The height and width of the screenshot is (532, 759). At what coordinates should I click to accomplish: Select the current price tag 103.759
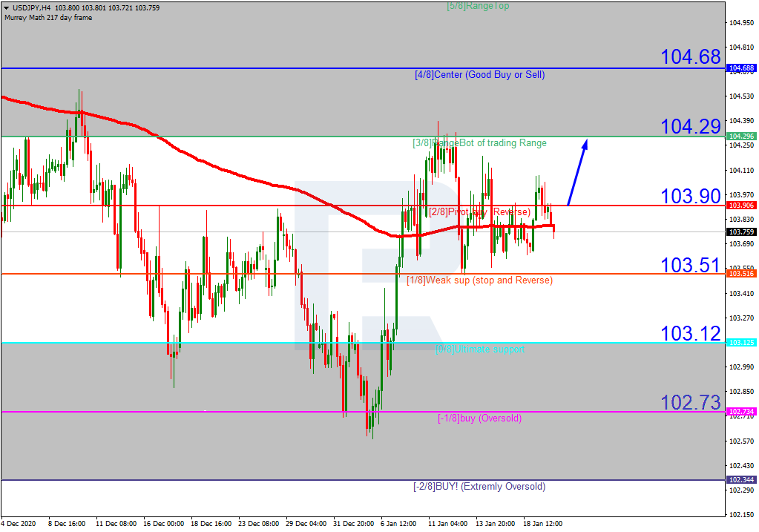coord(740,231)
